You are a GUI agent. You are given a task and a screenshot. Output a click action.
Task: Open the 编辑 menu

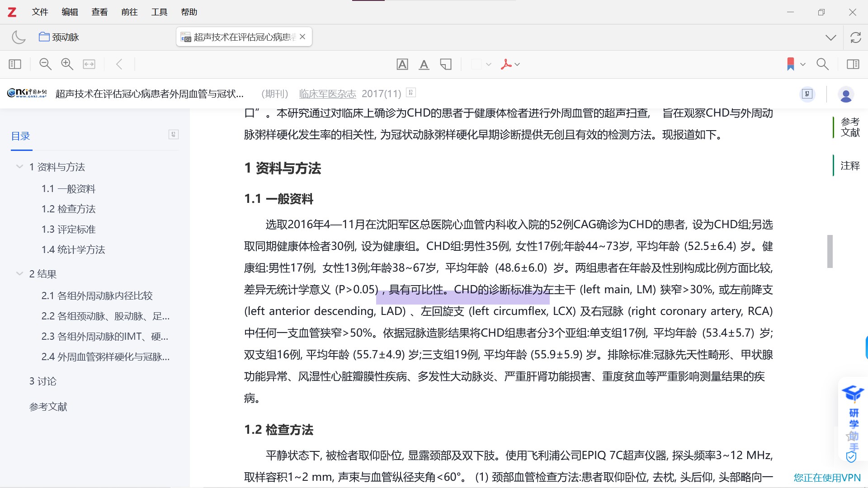tap(70, 12)
